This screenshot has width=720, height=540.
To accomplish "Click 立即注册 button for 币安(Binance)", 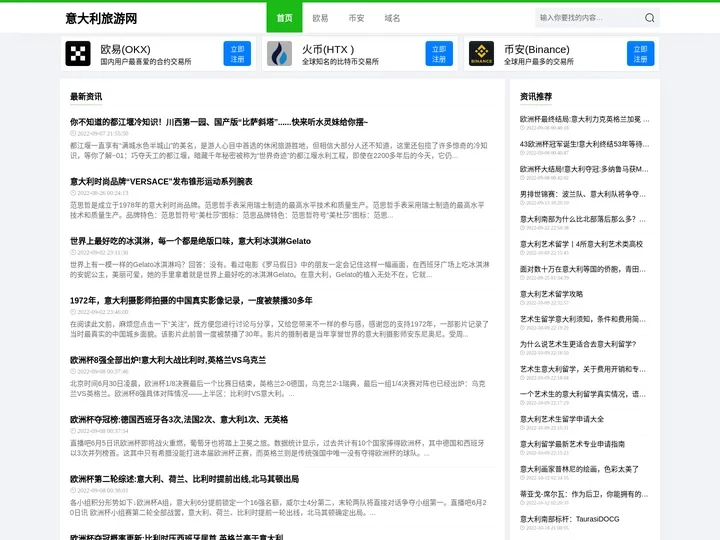I will (x=641, y=54).
